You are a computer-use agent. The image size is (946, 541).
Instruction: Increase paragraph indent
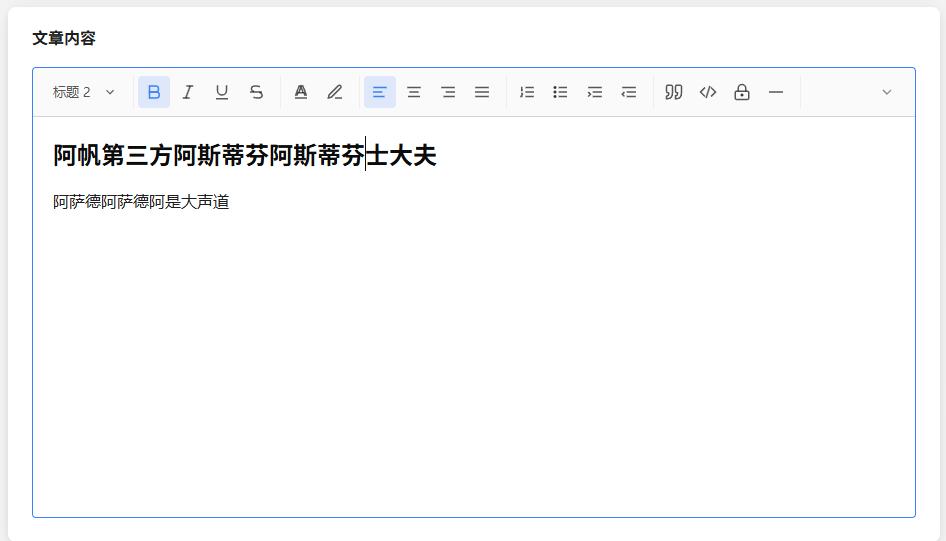(x=595, y=92)
